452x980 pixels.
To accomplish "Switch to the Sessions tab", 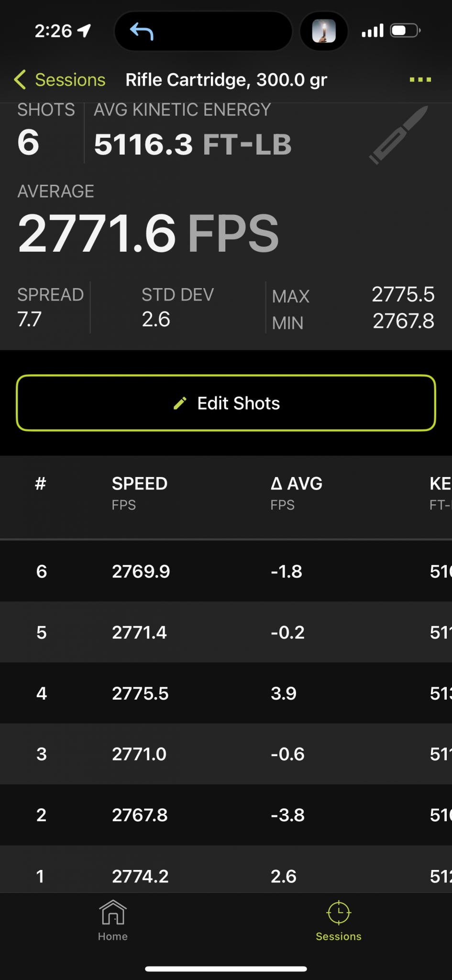I will point(339,920).
